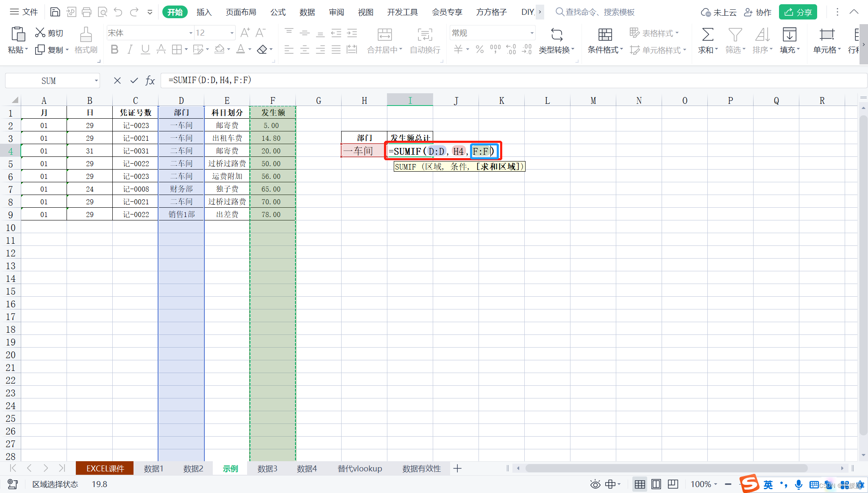Click the 格式刷 format painter
Image resolution: width=868 pixels, height=493 pixels.
coord(86,41)
